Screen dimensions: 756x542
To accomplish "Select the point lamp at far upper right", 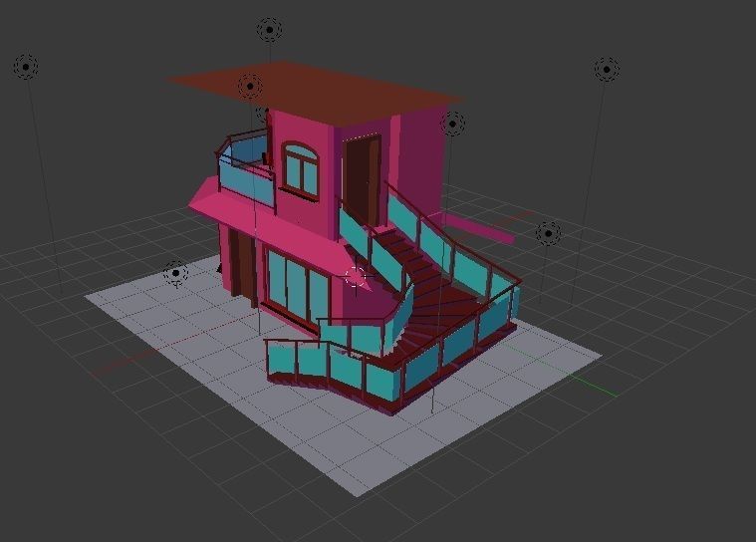I will click(607, 69).
